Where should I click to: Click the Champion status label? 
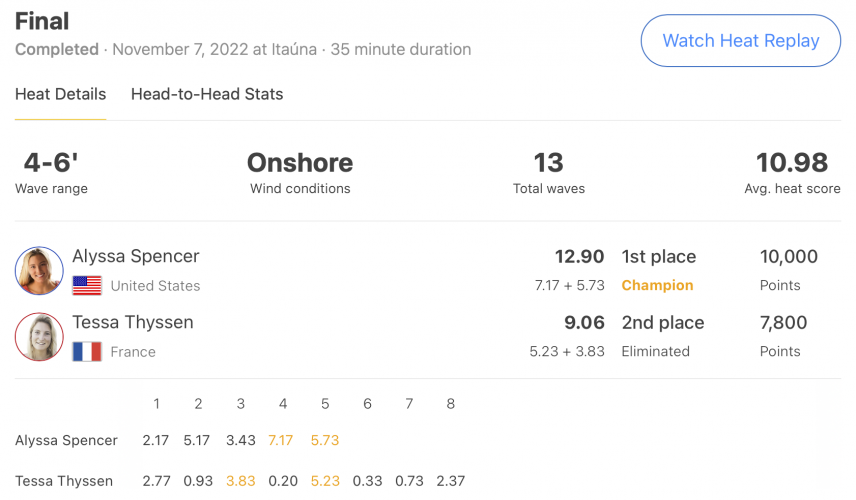657,285
